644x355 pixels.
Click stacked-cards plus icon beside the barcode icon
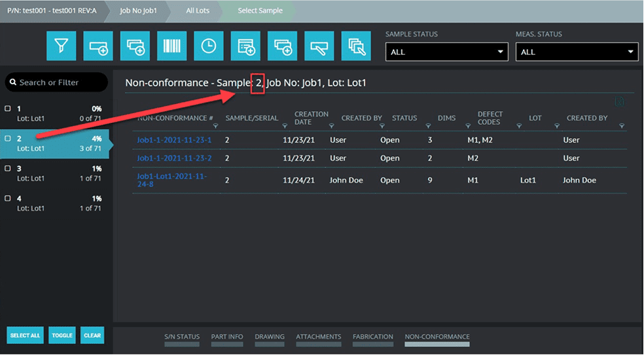135,46
